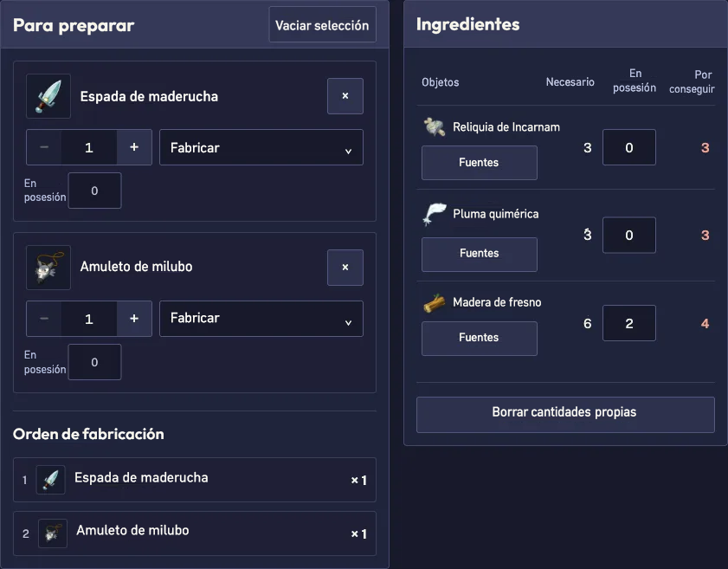Click Vaciar selección button
The height and width of the screenshot is (569, 728).
[x=322, y=24]
